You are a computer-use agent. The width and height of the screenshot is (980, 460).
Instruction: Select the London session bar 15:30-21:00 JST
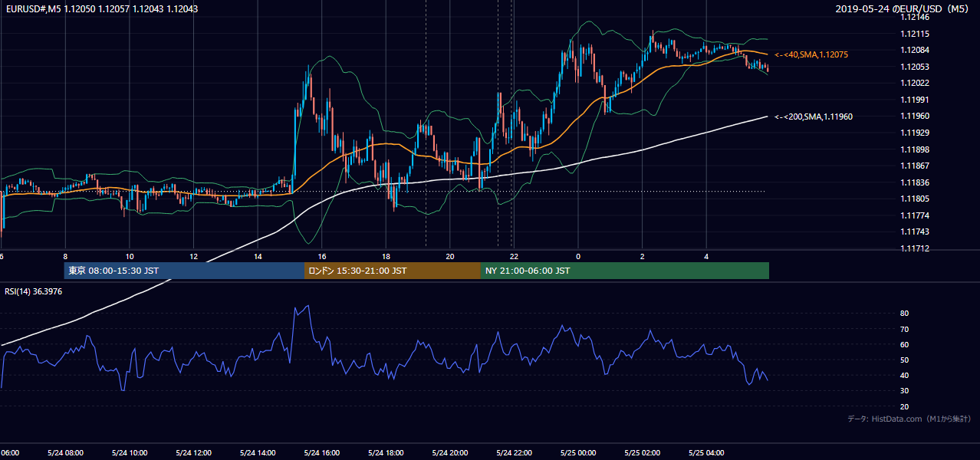393,271
